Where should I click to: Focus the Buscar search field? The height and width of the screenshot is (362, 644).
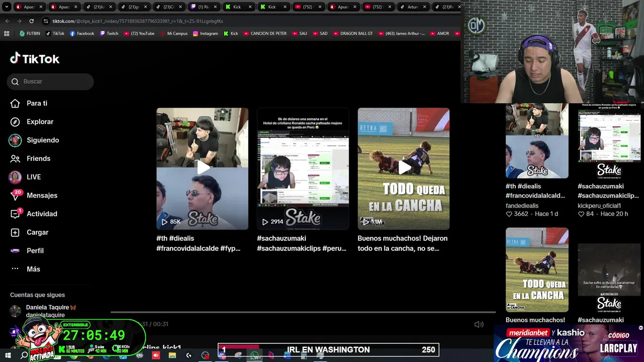tap(50, 81)
